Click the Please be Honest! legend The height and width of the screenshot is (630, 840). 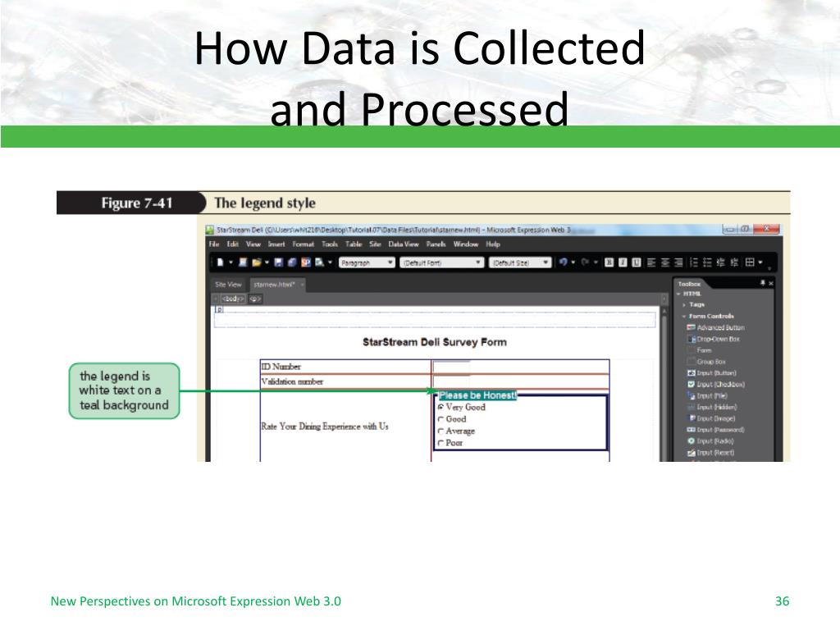point(477,395)
